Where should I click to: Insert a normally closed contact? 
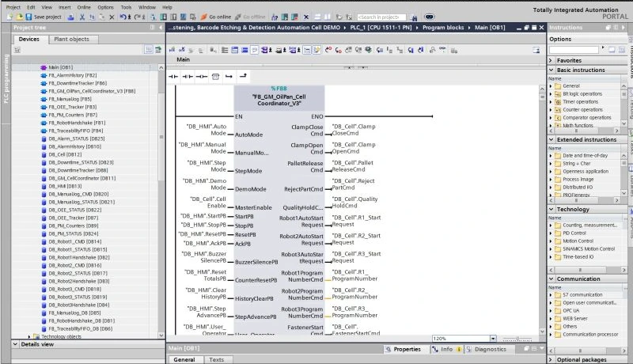coord(188,76)
